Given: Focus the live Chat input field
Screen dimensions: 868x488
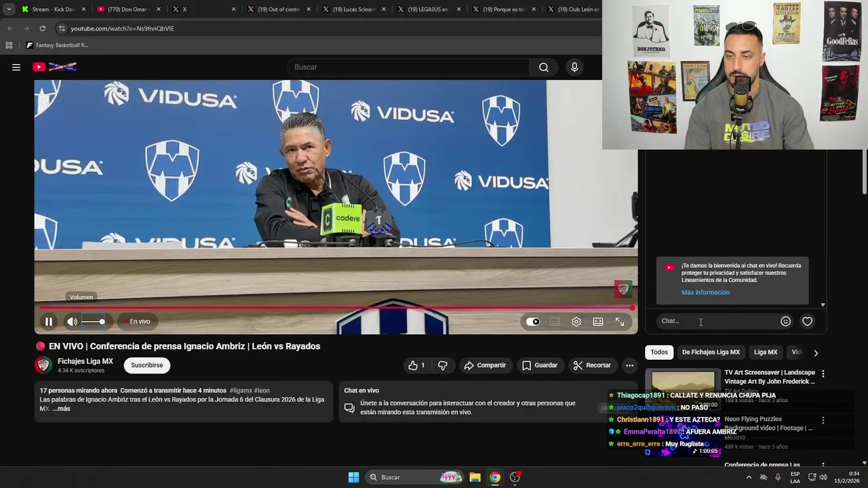Looking at the screenshot, I should 717,321.
